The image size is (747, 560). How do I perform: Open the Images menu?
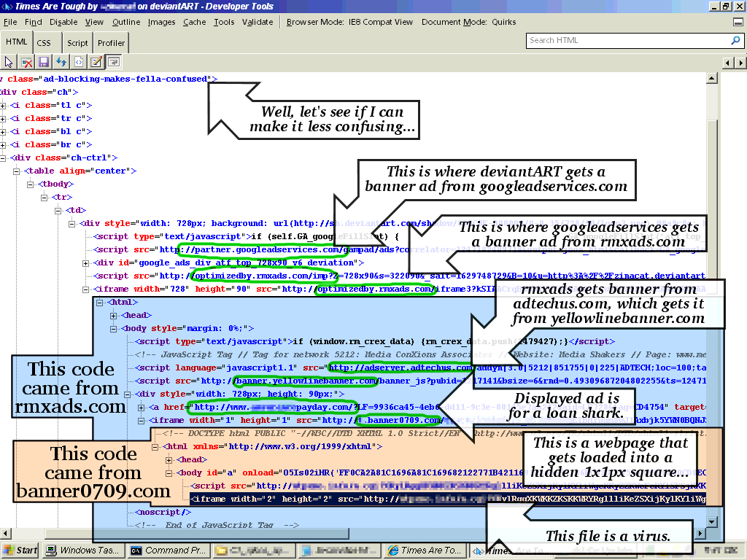click(x=161, y=22)
